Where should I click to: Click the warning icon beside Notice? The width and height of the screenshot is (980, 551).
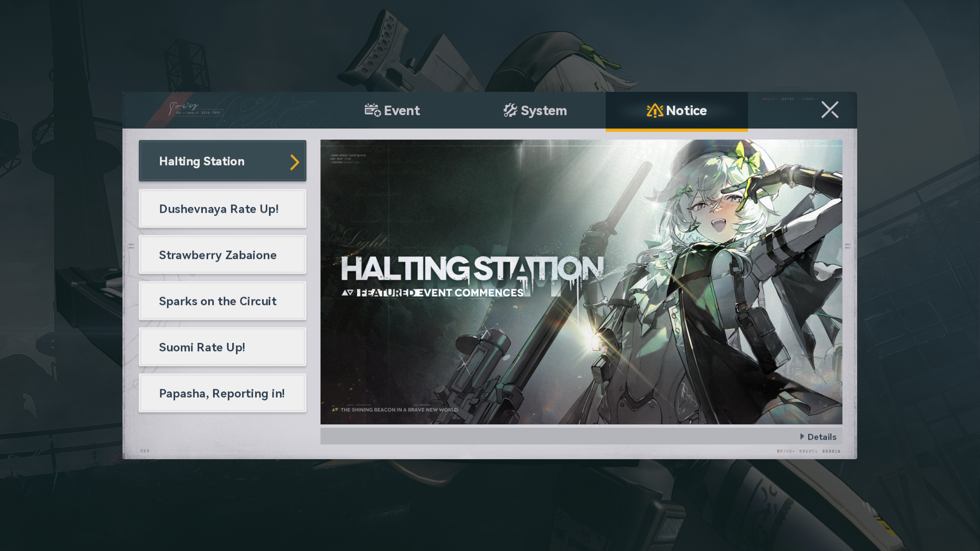(655, 110)
